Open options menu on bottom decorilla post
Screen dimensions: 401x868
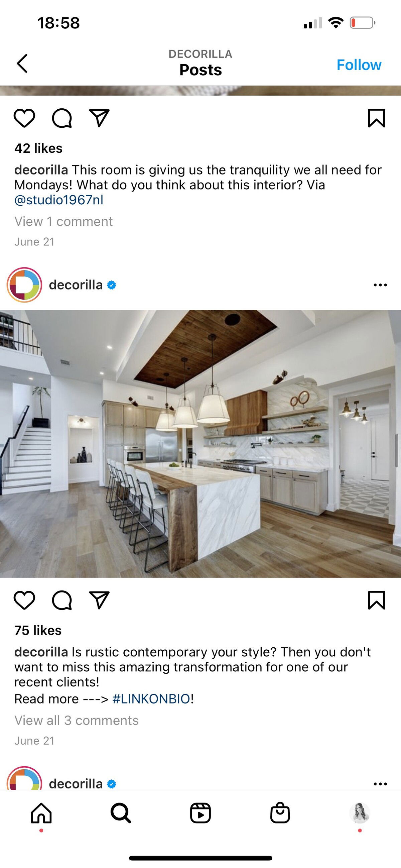coord(380,784)
